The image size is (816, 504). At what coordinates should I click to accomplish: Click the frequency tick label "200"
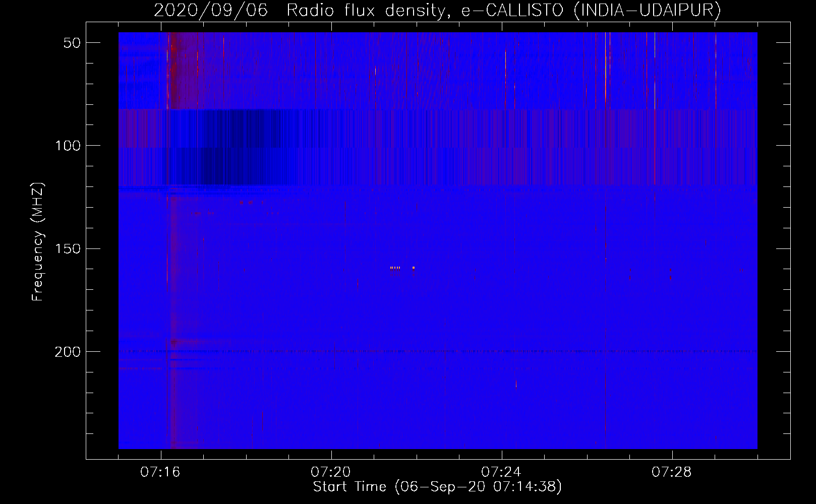(68, 352)
